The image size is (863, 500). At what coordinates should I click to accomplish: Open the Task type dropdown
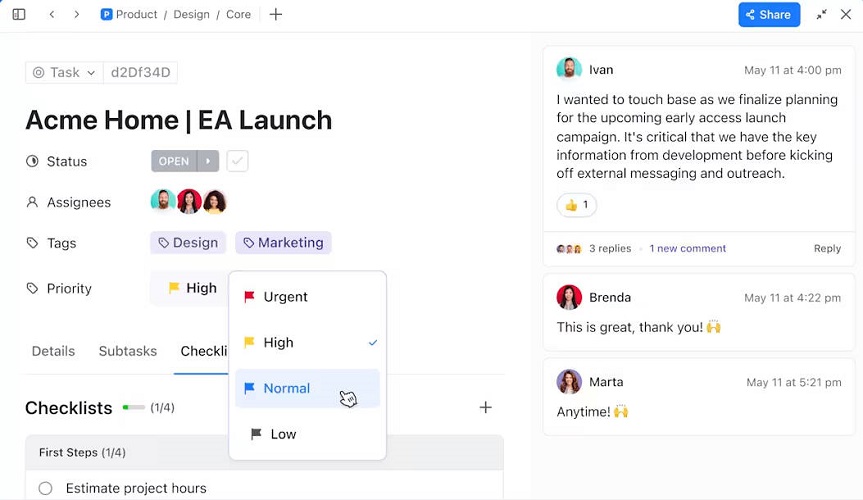click(x=64, y=72)
